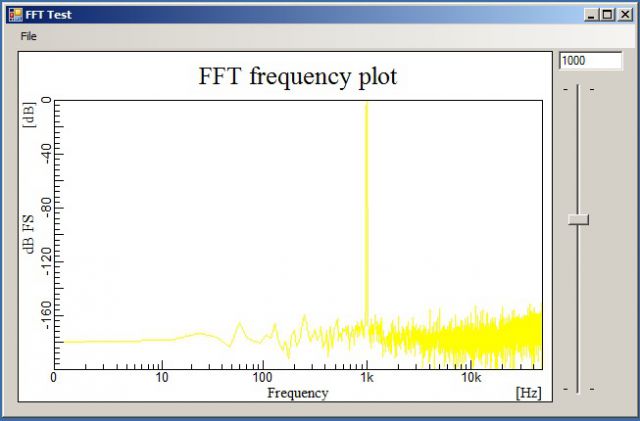Click the '1k' x-axis tick label
Image resolution: width=640 pixels, height=421 pixels.
[x=367, y=378]
